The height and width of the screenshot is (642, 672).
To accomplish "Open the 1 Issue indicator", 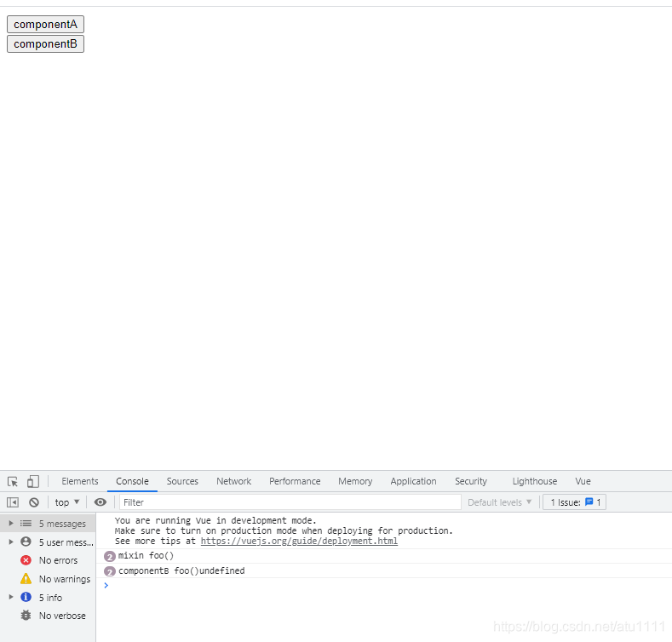I will coord(574,502).
